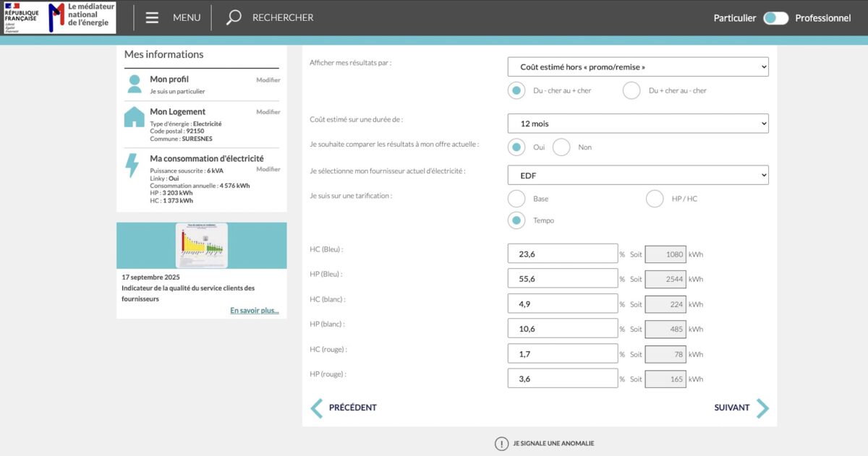Open the EDF supplier dropdown
This screenshot has height=456, width=868.
pos(638,176)
